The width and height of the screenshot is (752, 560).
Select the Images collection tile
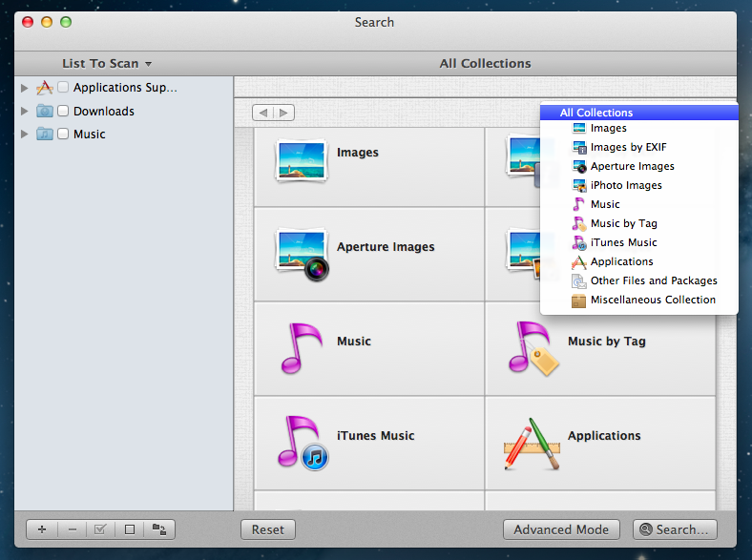[368, 159]
